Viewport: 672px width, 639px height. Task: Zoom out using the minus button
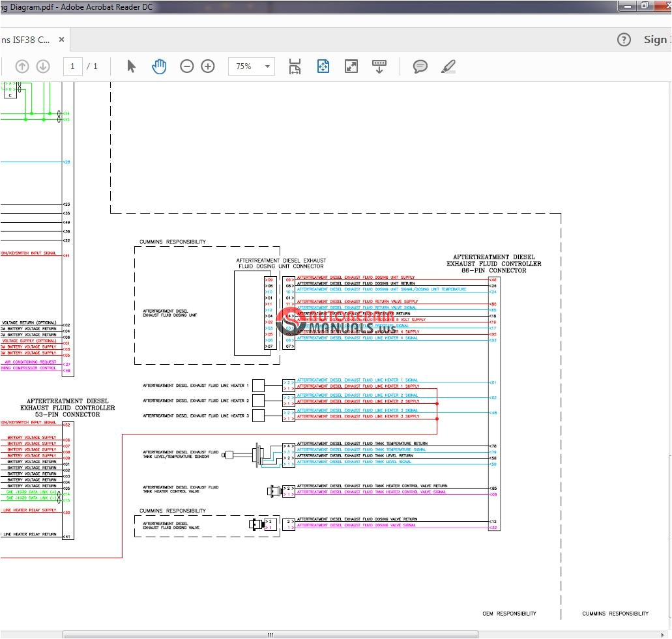tap(187, 66)
